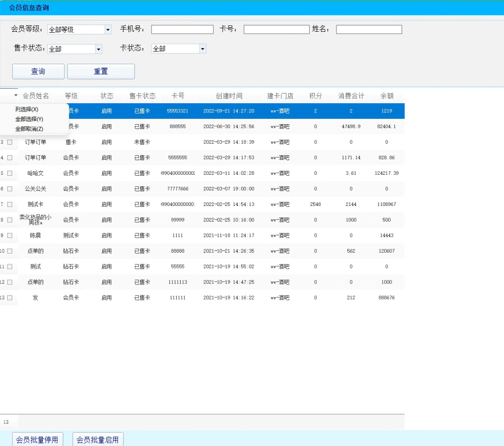
Task: Select card number 5555555 cell
Action: tap(177, 158)
